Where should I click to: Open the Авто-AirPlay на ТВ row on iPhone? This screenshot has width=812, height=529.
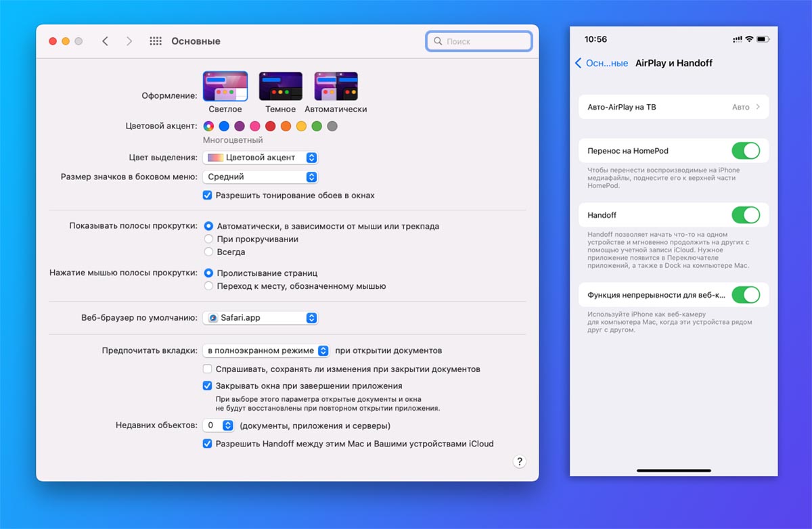pyautogui.click(x=673, y=107)
